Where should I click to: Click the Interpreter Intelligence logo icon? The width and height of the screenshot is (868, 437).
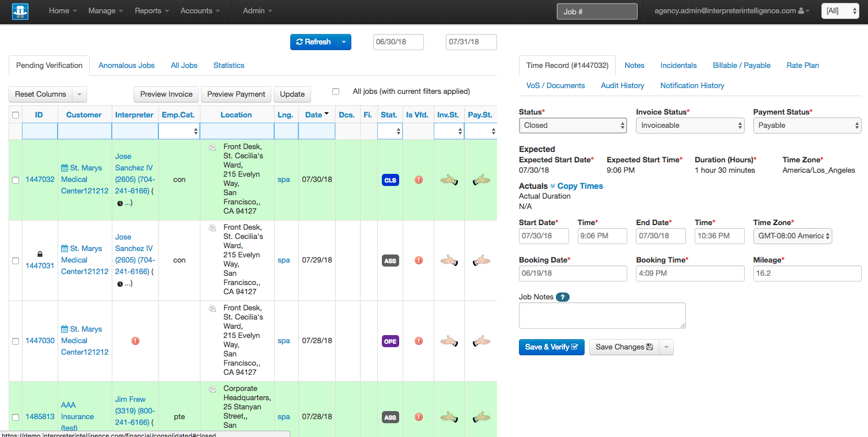click(x=20, y=12)
